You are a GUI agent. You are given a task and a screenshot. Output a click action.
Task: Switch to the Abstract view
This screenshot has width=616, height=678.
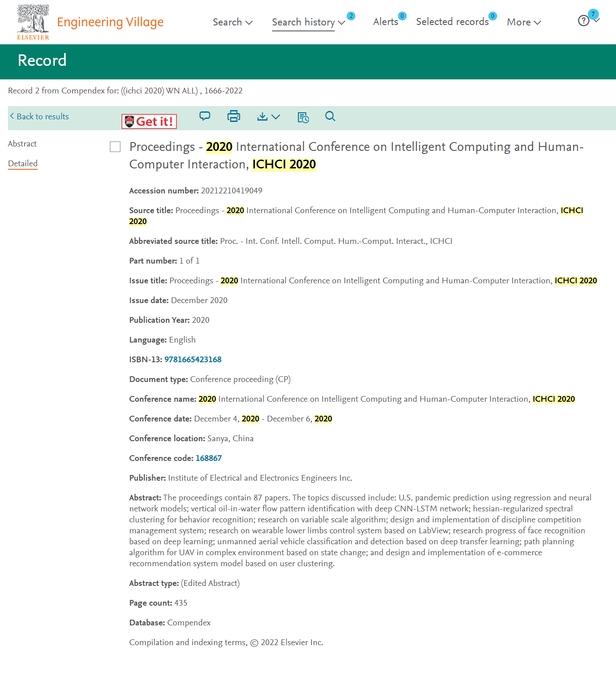click(22, 144)
